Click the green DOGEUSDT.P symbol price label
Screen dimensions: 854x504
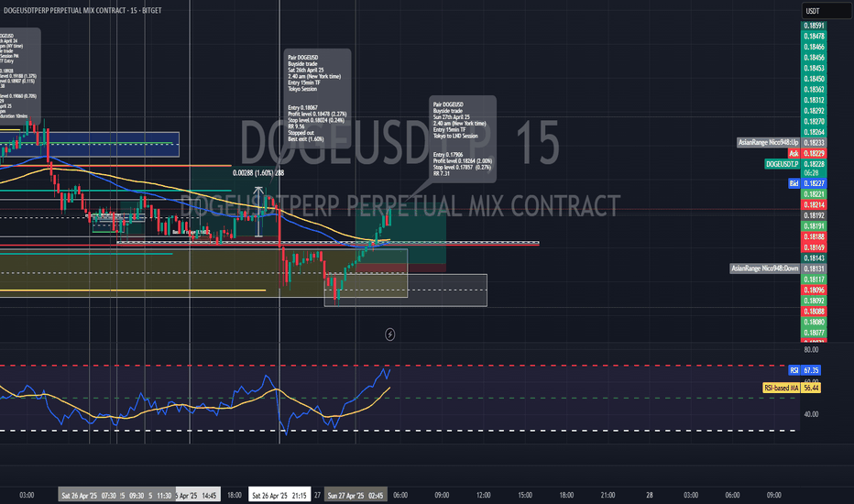783,164
